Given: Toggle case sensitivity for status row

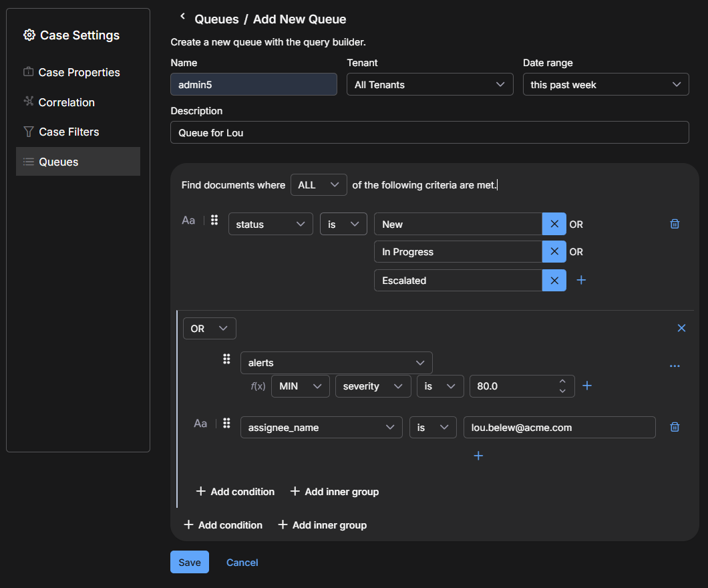Looking at the screenshot, I should point(188,220).
